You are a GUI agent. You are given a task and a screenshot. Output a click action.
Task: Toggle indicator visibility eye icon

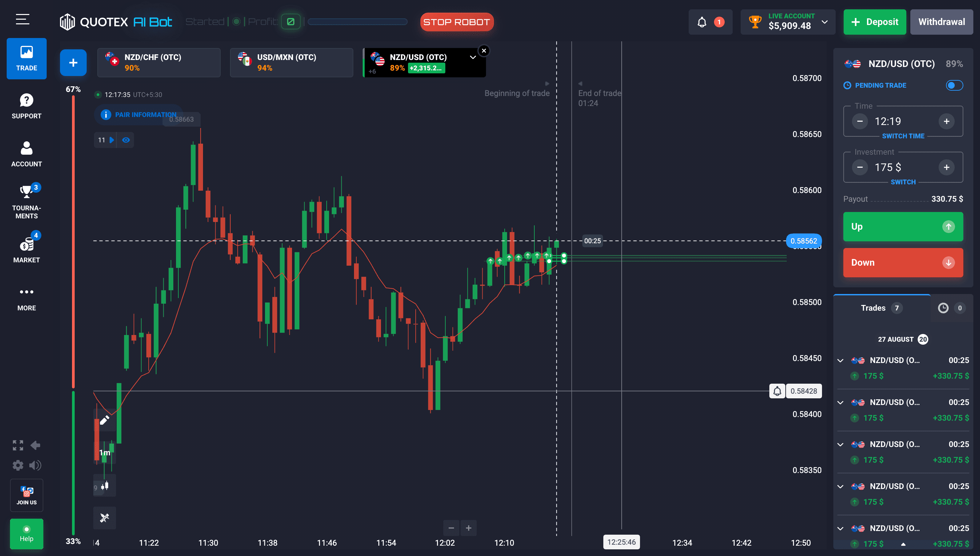pos(126,140)
